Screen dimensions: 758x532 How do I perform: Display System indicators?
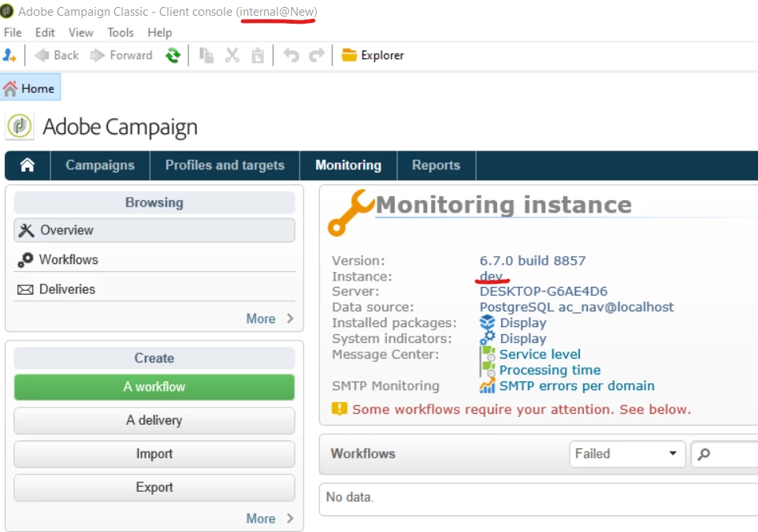[523, 339]
